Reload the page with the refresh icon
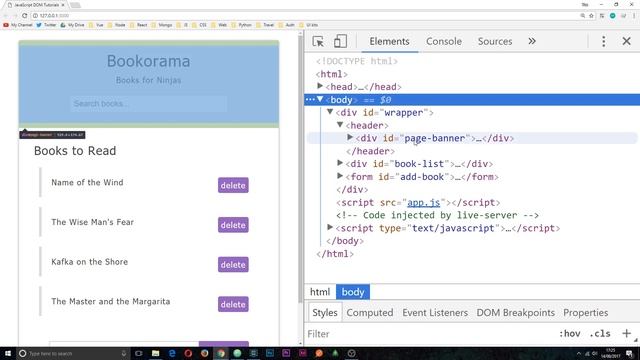 coord(24,16)
